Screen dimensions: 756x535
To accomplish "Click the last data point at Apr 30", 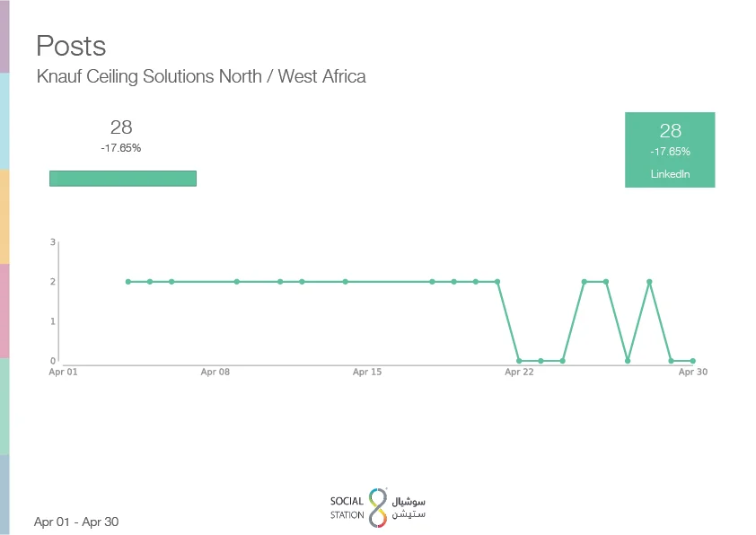I will coord(692,361).
